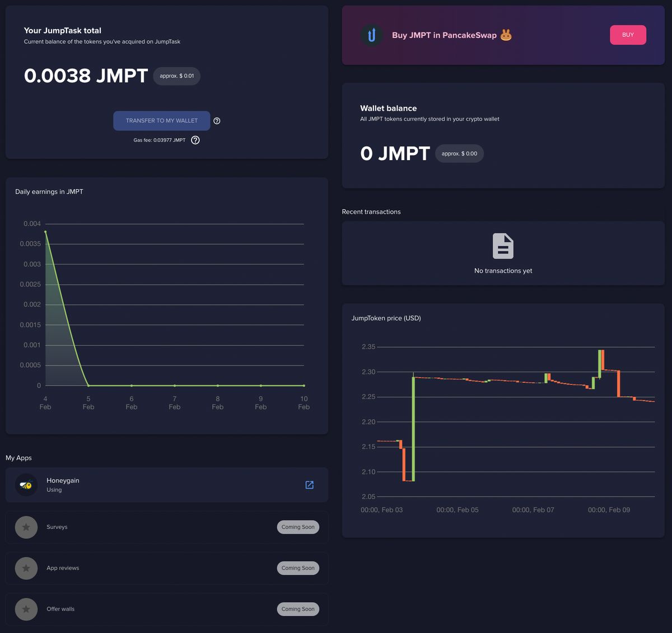Click the help icon beside Transfer button
Viewport: 672px width, 633px height.
tap(217, 120)
